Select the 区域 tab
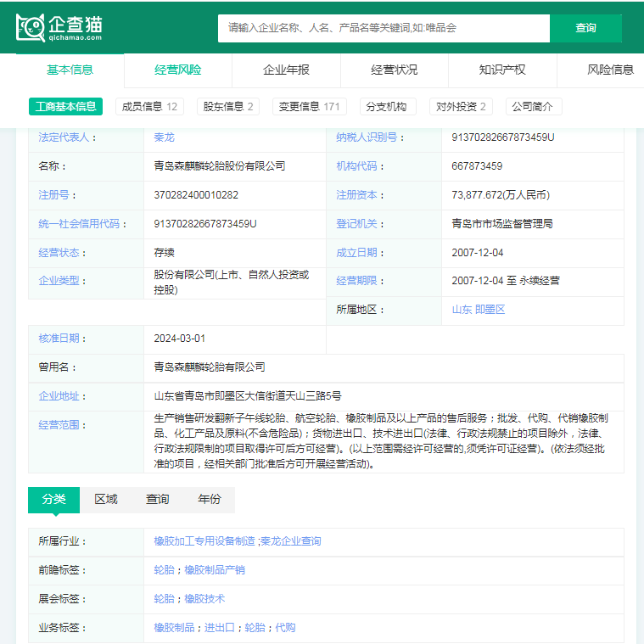 pyautogui.click(x=106, y=500)
